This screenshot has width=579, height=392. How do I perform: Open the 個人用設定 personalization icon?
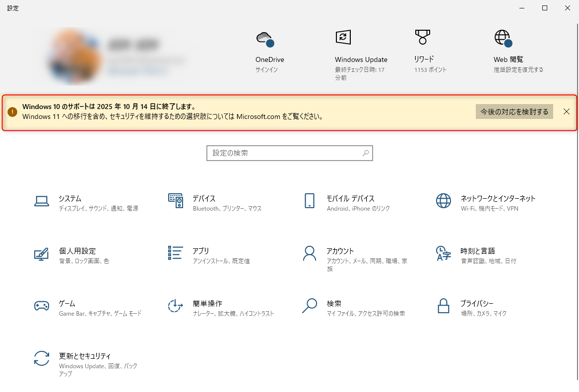click(42, 253)
